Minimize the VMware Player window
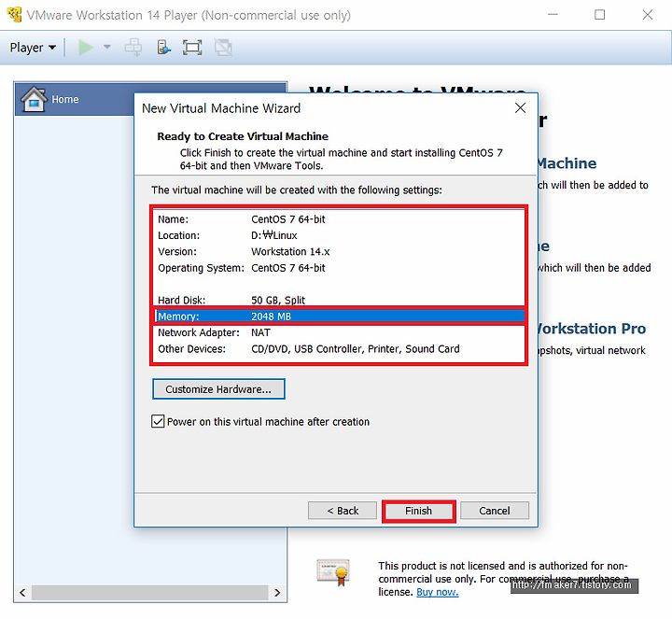 pos(553,15)
